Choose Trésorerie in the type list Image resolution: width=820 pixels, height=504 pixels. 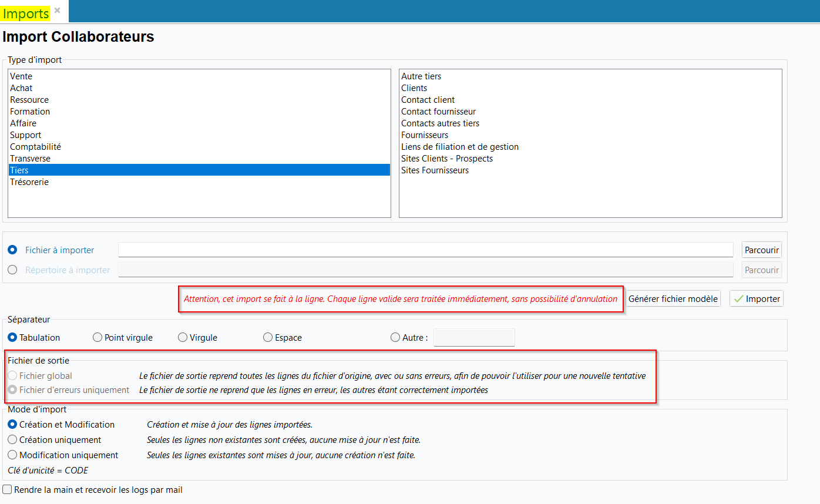pos(29,182)
